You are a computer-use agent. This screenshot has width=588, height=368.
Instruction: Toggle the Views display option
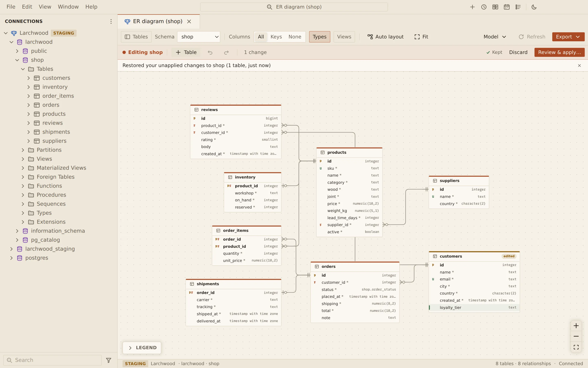pyautogui.click(x=344, y=37)
